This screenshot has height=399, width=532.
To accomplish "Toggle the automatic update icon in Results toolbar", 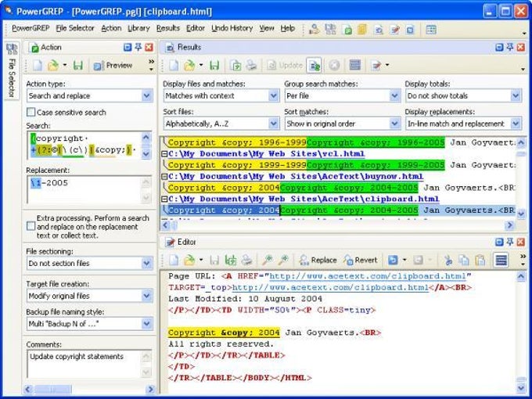I will [314, 65].
